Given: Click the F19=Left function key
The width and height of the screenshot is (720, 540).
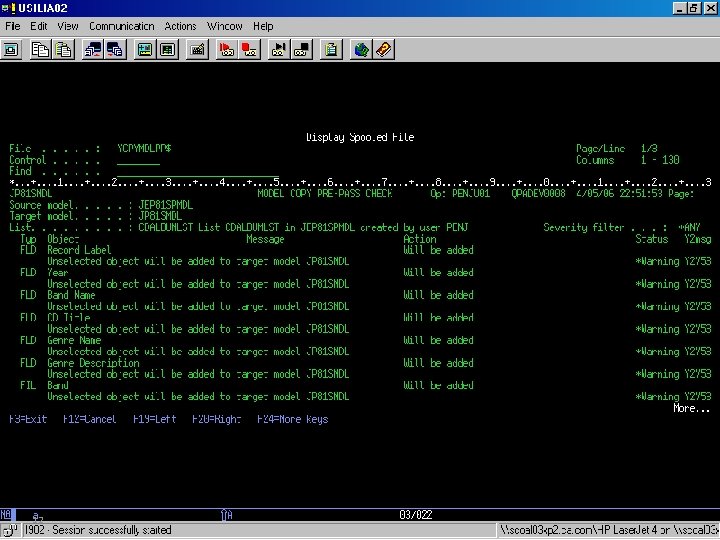Looking at the screenshot, I should coord(155,419).
